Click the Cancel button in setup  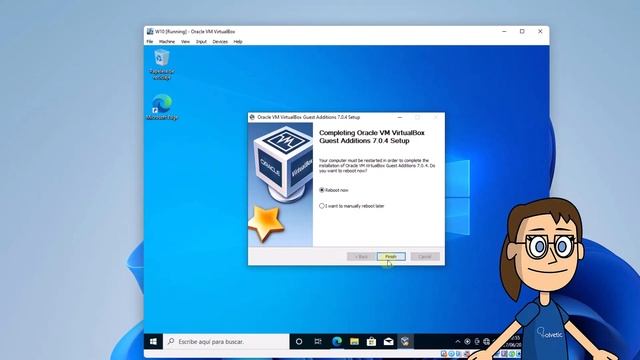pos(425,256)
